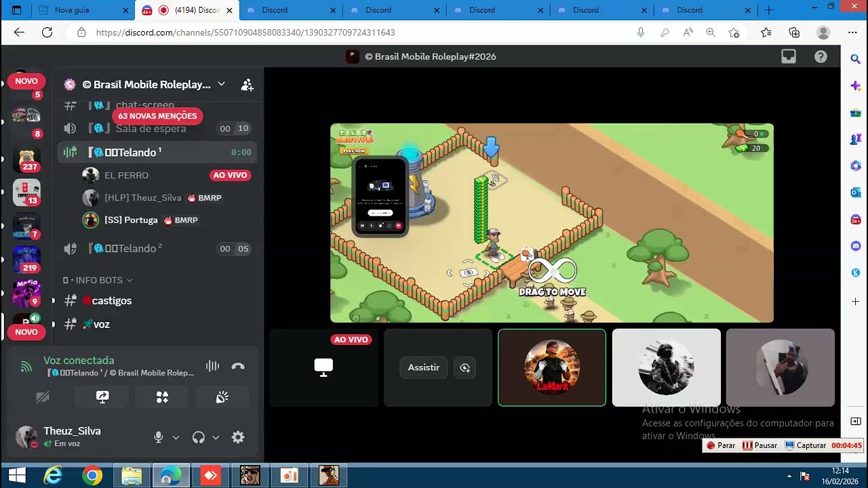Image resolution: width=868 pixels, height=488 pixels.
Task: Open the soundboard megaphone button
Action: point(222,397)
